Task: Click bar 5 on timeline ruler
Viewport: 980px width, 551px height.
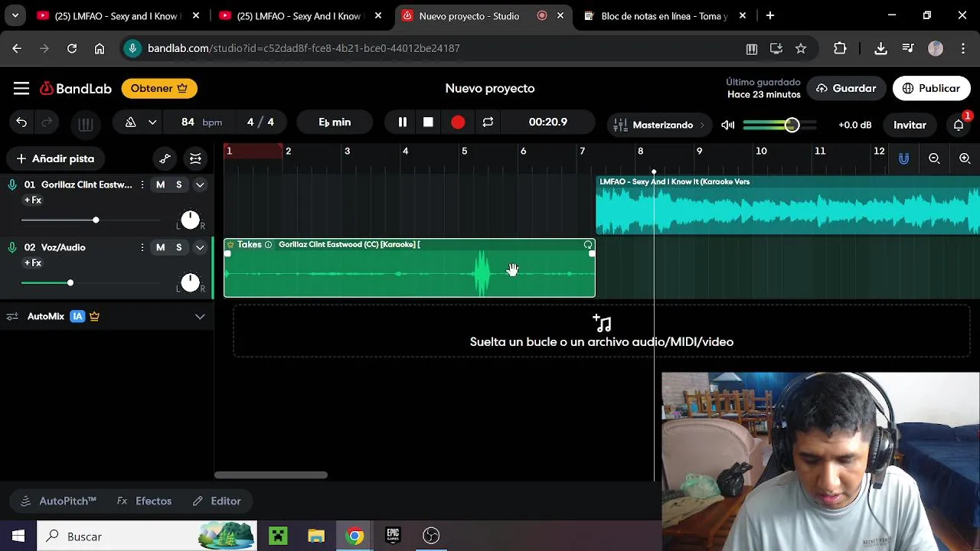Action: coord(464,152)
